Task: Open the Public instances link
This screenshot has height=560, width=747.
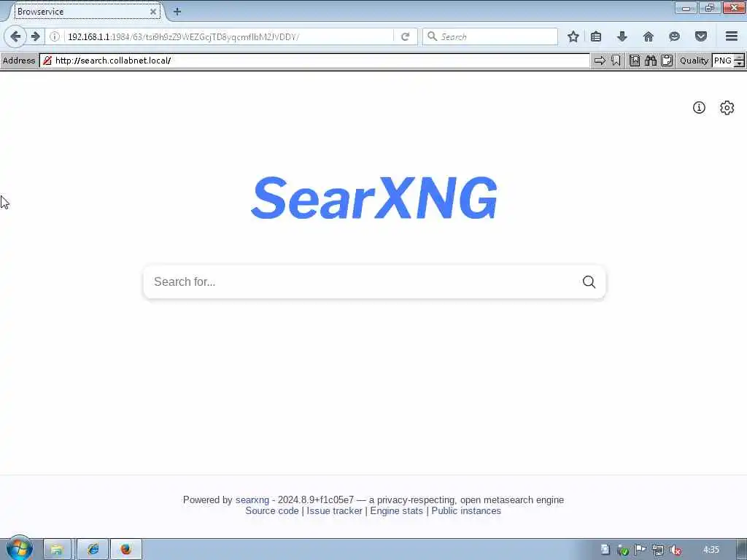Action: pyautogui.click(x=466, y=510)
